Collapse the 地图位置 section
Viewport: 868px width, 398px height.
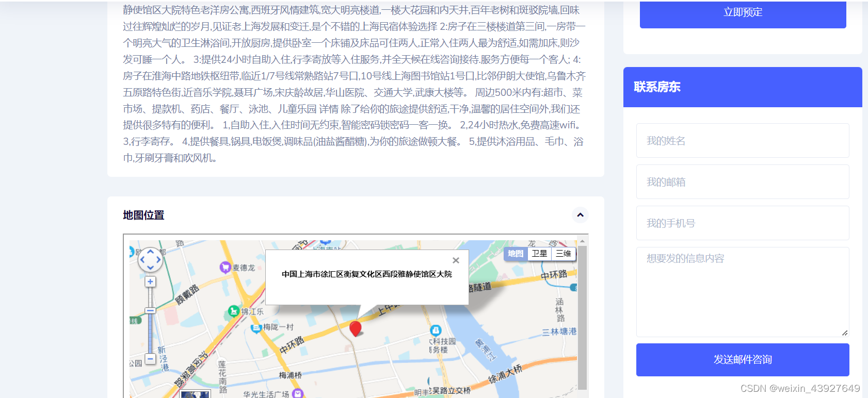coord(580,215)
